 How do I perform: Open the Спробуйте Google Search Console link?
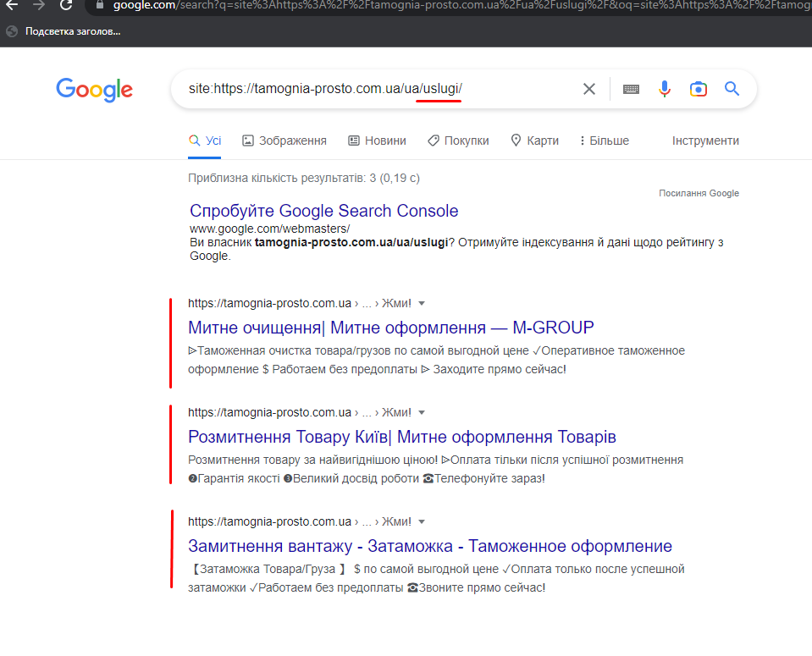tap(323, 211)
